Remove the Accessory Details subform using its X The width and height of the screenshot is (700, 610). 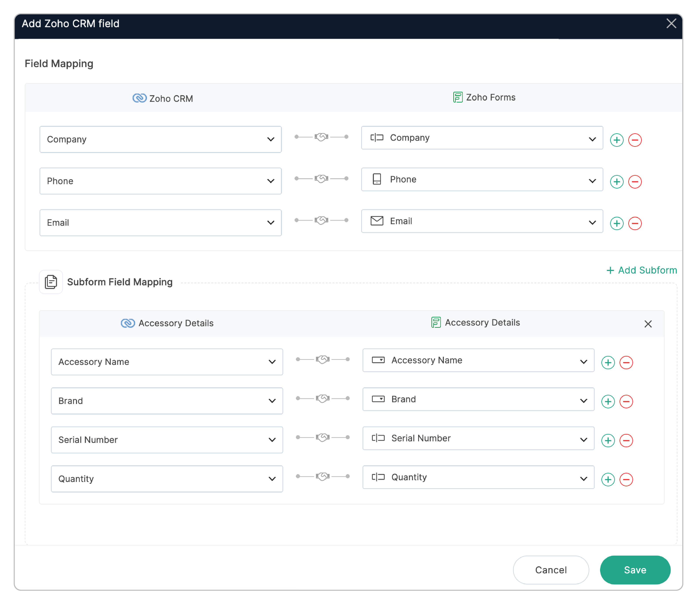tap(648, 324)
